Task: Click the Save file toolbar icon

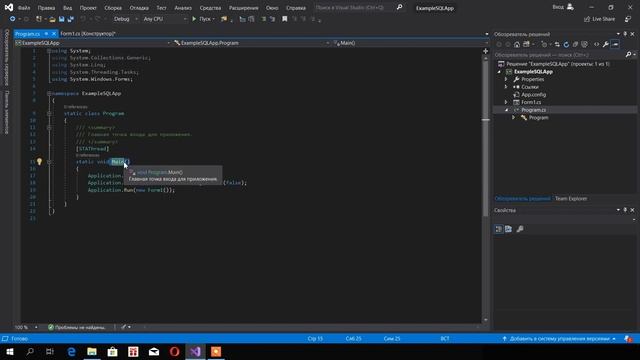Action: coord(61,19)
